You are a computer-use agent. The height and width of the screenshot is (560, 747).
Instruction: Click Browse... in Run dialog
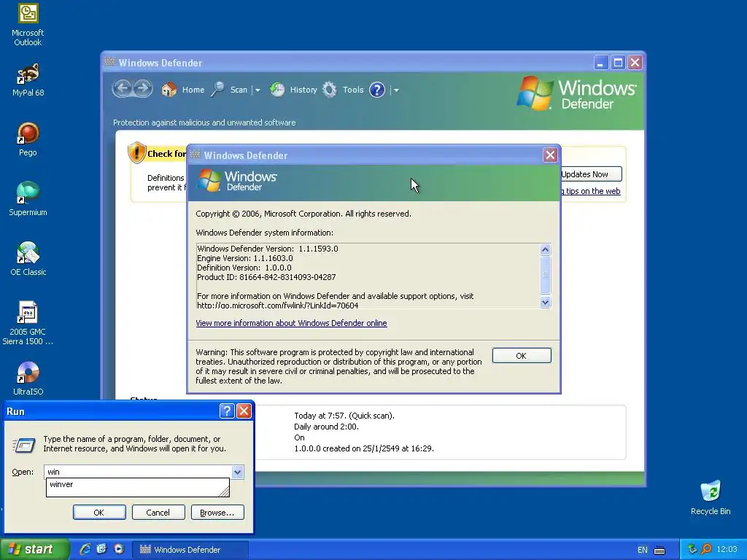pos(217,513)
